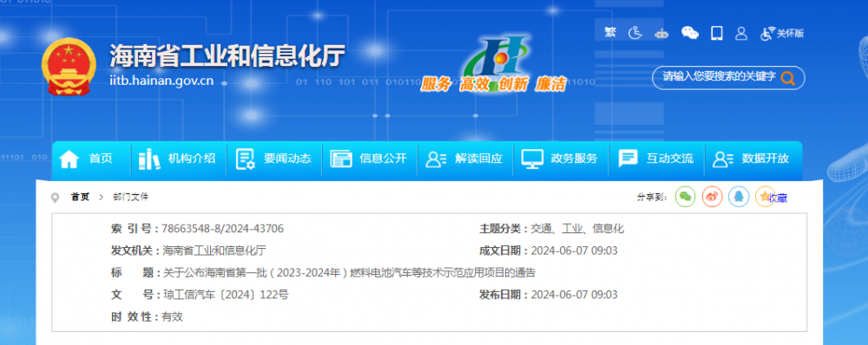
Task: Open the 信息公开 menu item
Action: point(369,159)
